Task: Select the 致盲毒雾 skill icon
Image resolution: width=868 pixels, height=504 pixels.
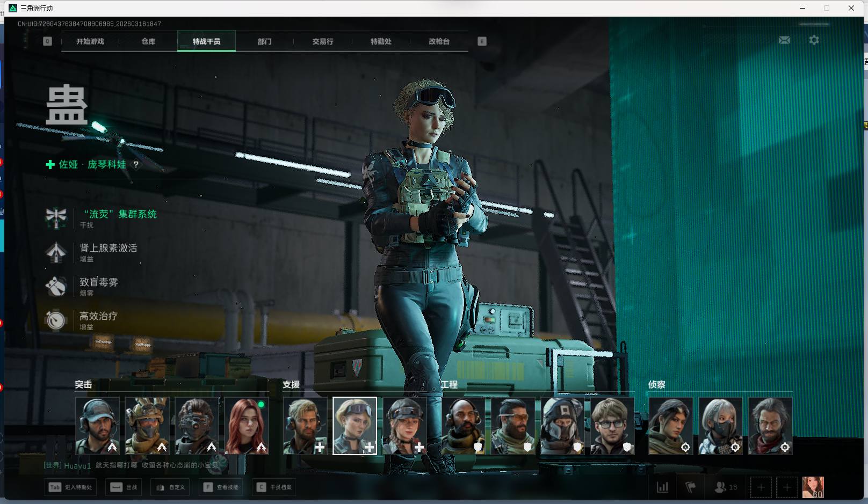Action: click(56, 286)
